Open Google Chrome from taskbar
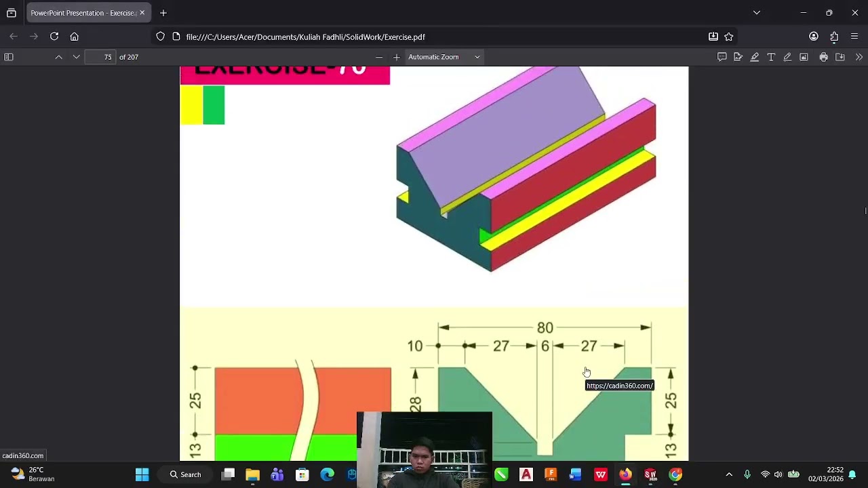Viewport: 868px width, 488px height. pos(675,474)
